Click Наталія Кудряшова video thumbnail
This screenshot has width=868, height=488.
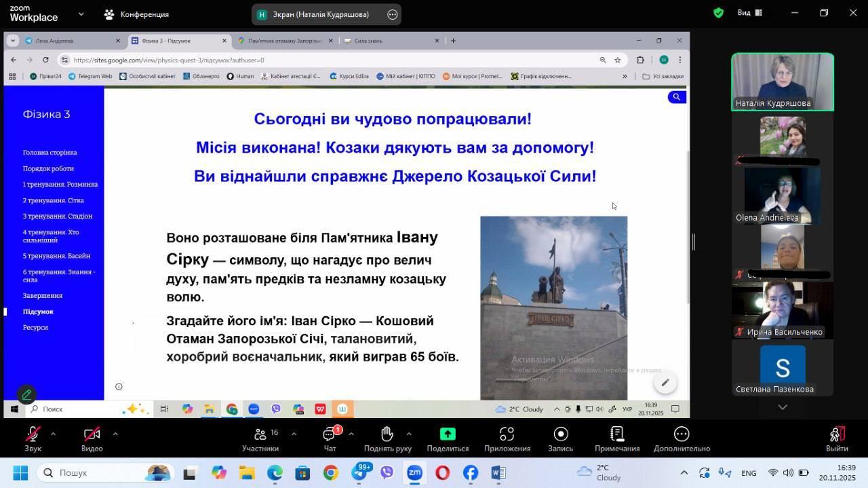coord(783,81)
